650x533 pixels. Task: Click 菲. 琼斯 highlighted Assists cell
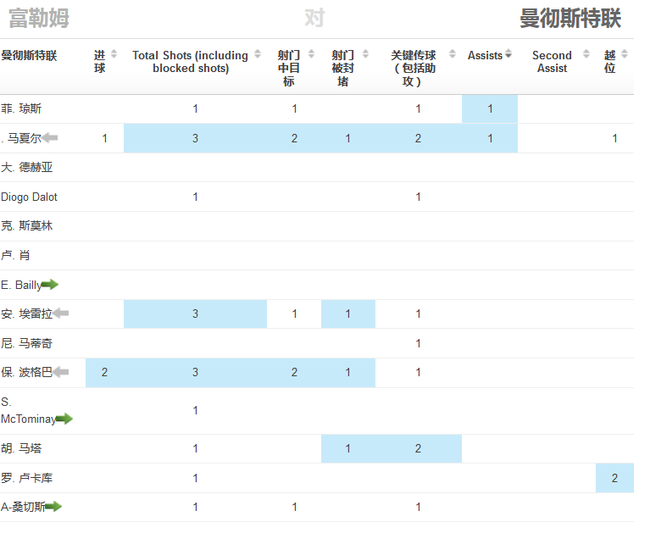[490, 109]
